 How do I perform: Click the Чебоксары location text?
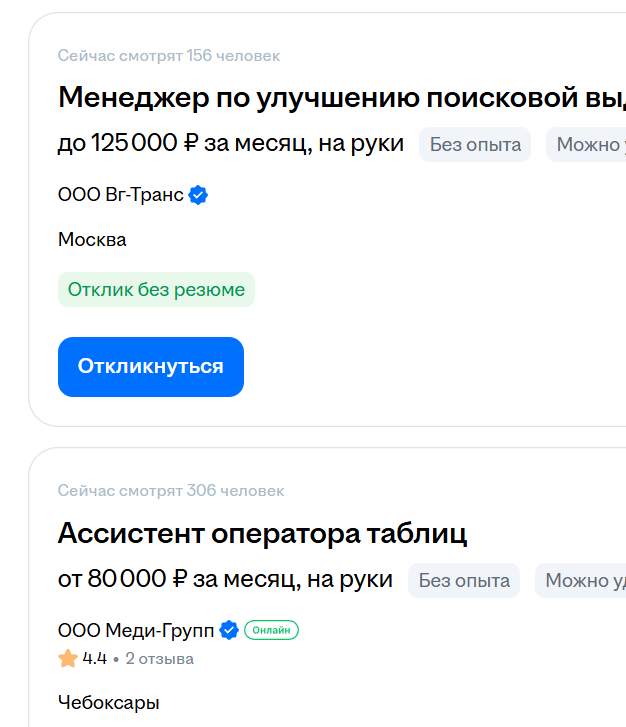click(x=108, y=702)
